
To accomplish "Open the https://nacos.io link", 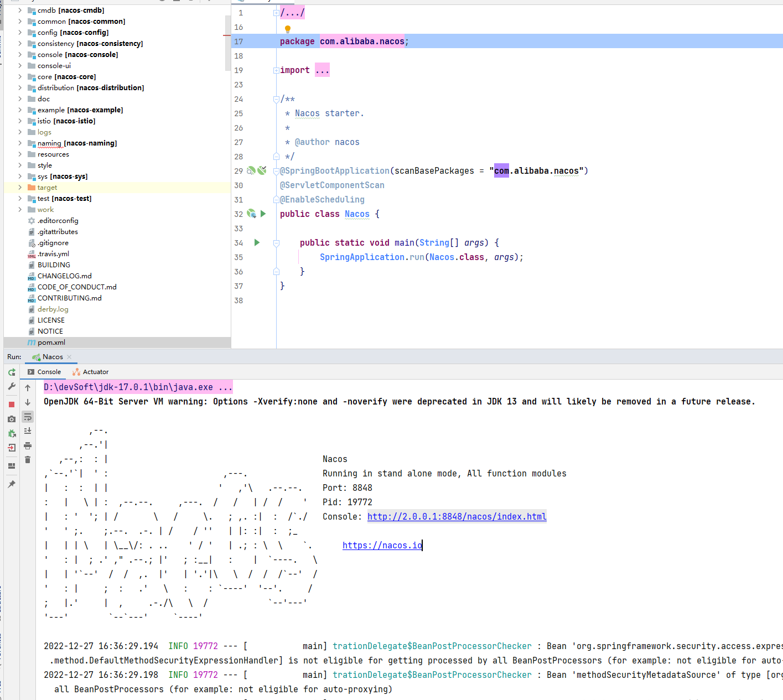I will click(x=382, y=545).
